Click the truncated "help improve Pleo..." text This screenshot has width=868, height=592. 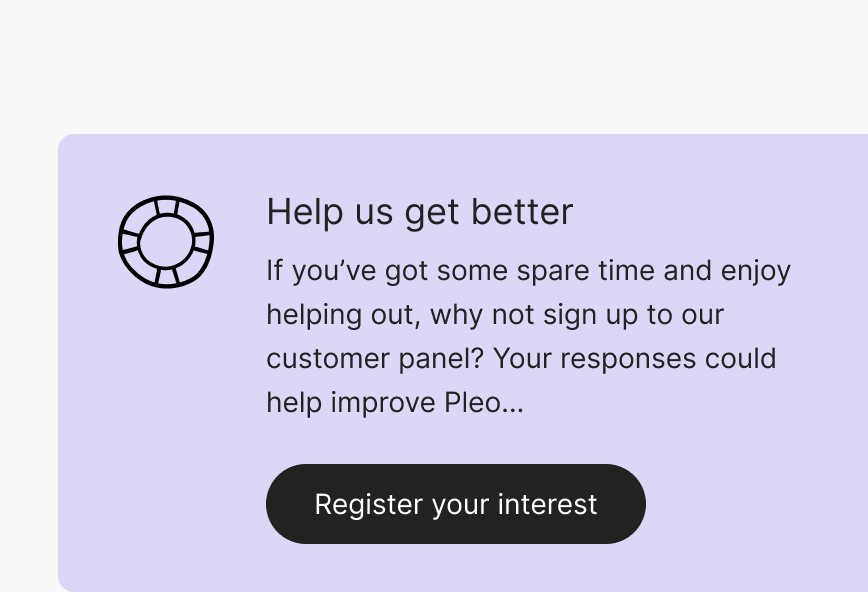394,403
